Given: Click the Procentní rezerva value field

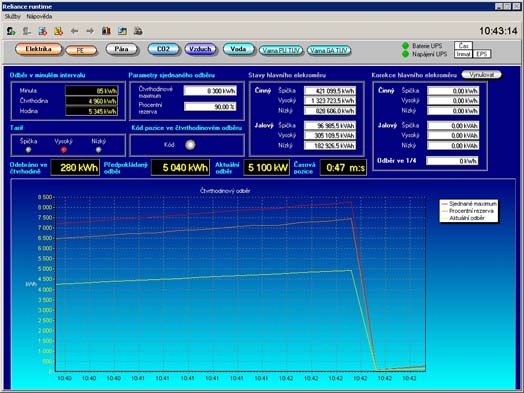Looking at the screenshot, I should point(210,107).
